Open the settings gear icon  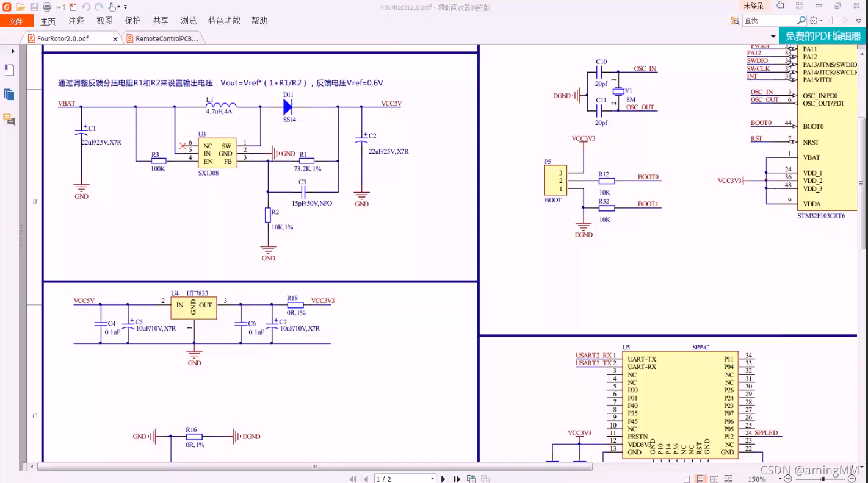coord(814,21)
